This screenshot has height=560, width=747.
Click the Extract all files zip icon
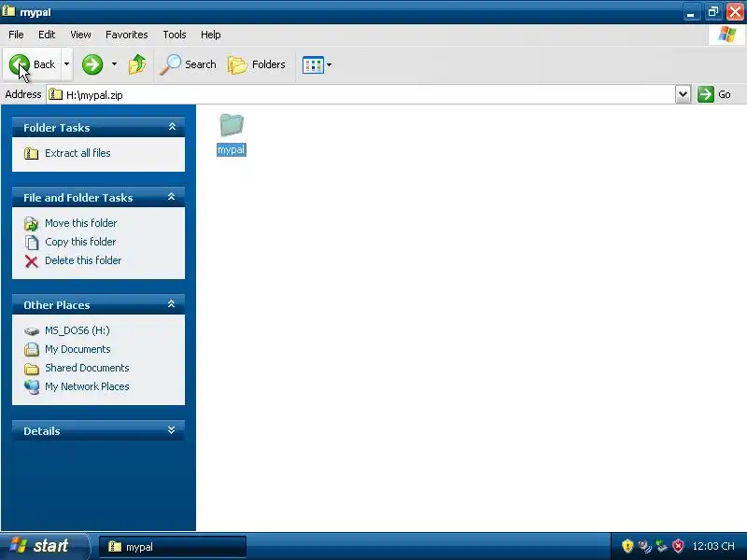tap(32, 153)
